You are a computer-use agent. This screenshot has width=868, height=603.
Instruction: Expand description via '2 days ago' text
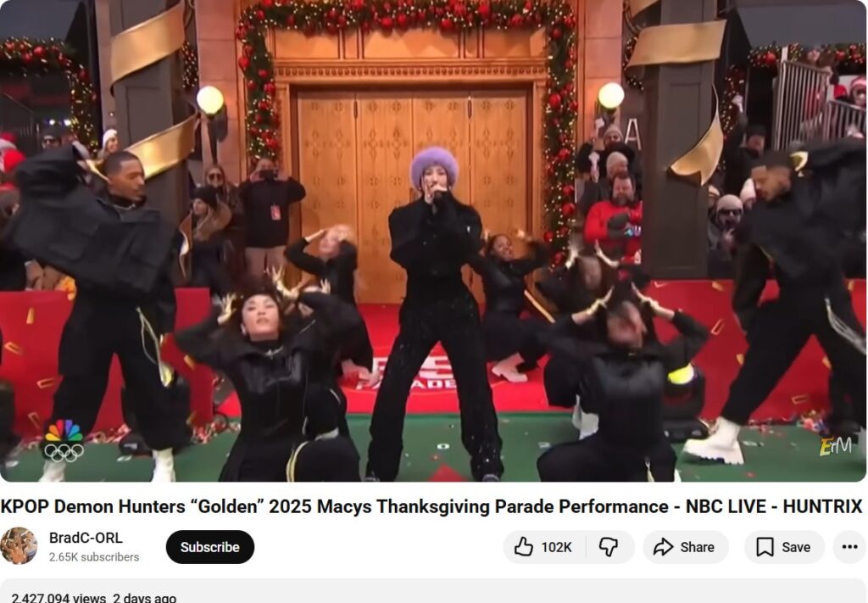coord(144,597)
